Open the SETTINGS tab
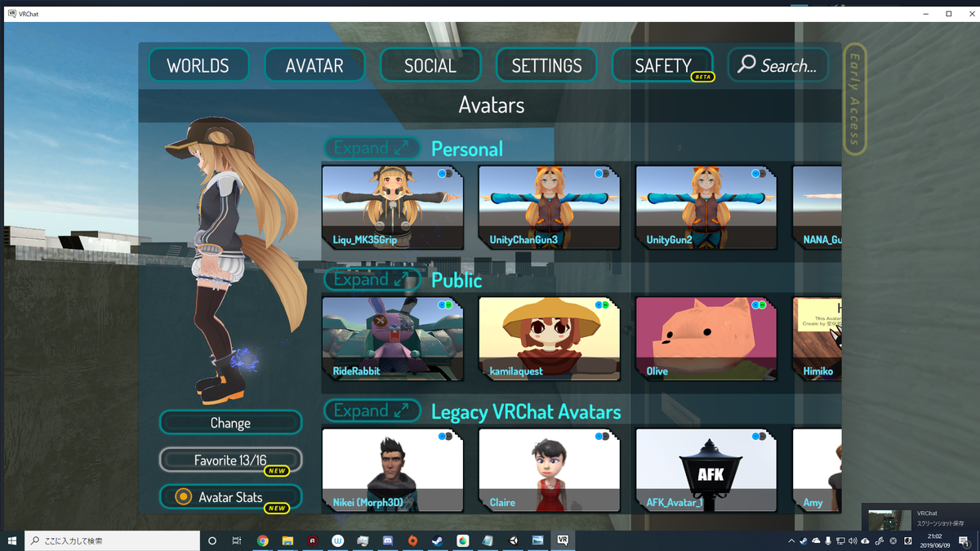 click(x=546, y=65)
